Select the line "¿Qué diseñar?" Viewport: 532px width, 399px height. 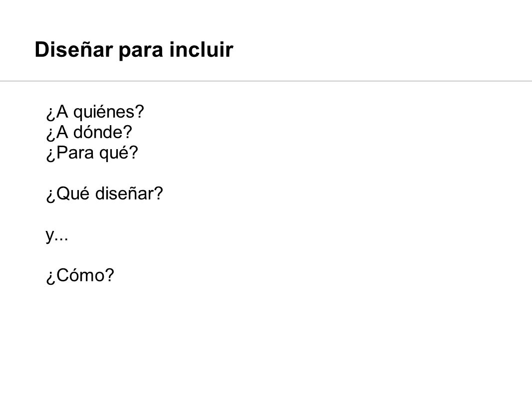(x=104, y=194)
